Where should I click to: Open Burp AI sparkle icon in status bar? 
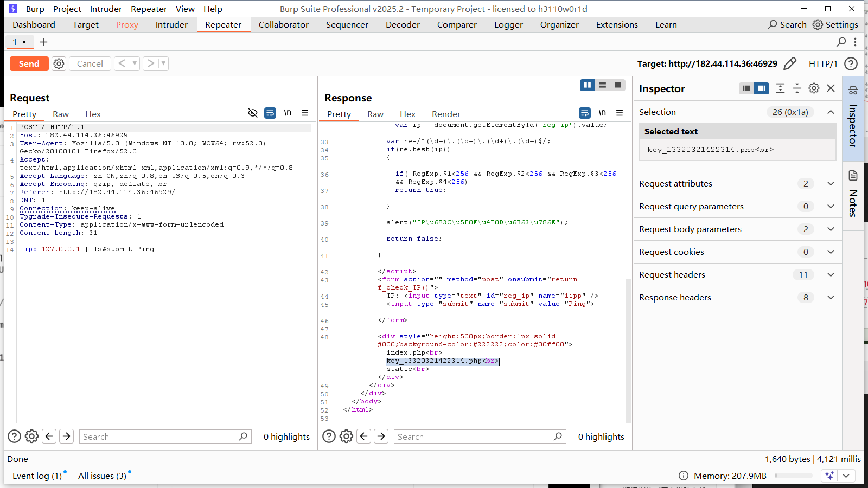(829, 476)
